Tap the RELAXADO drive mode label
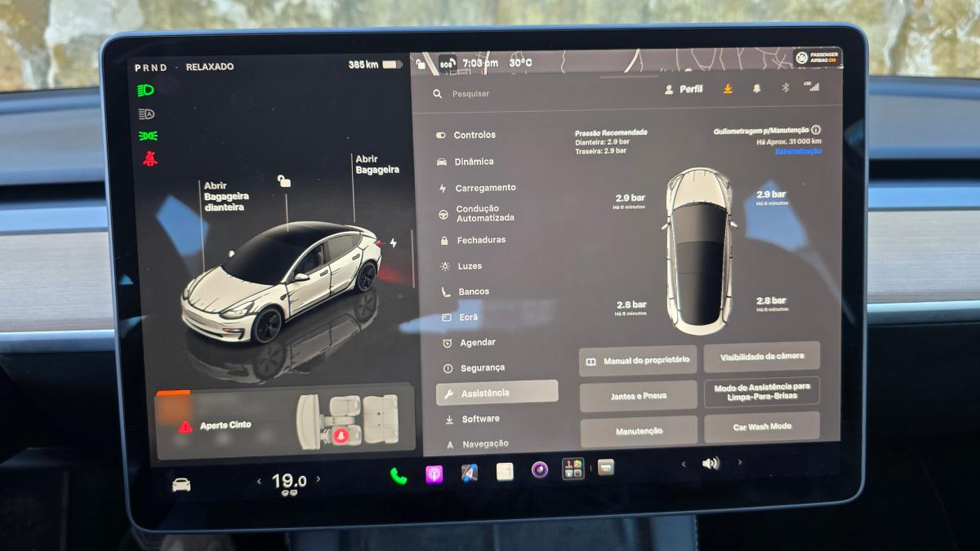 pyautogui.click(x=210, y=67)
